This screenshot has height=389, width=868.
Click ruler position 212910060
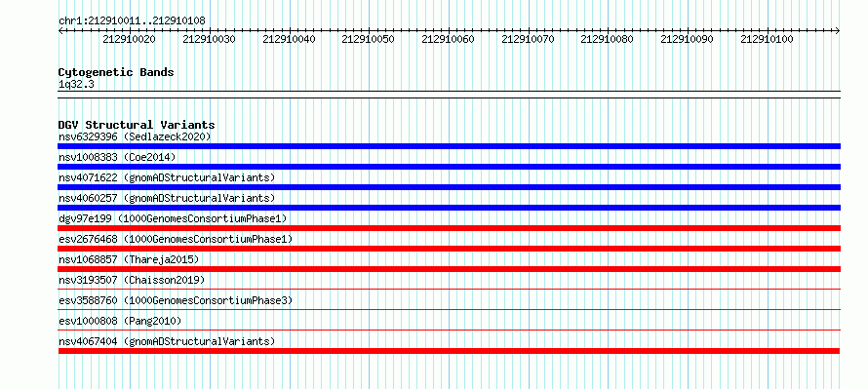(x=448, y=39)
